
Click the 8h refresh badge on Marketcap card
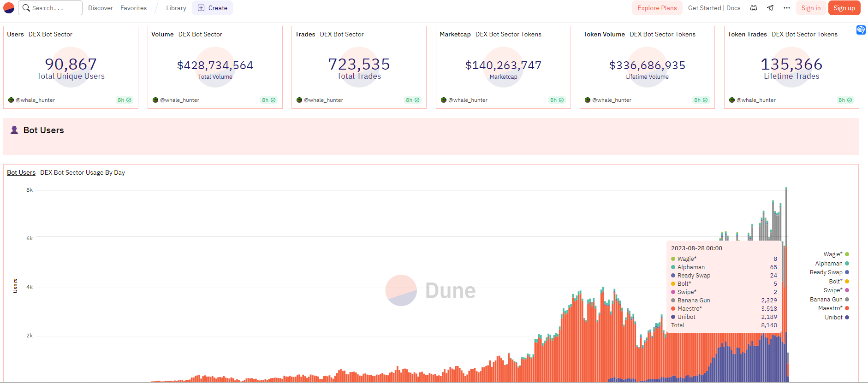tap(557, 100)
